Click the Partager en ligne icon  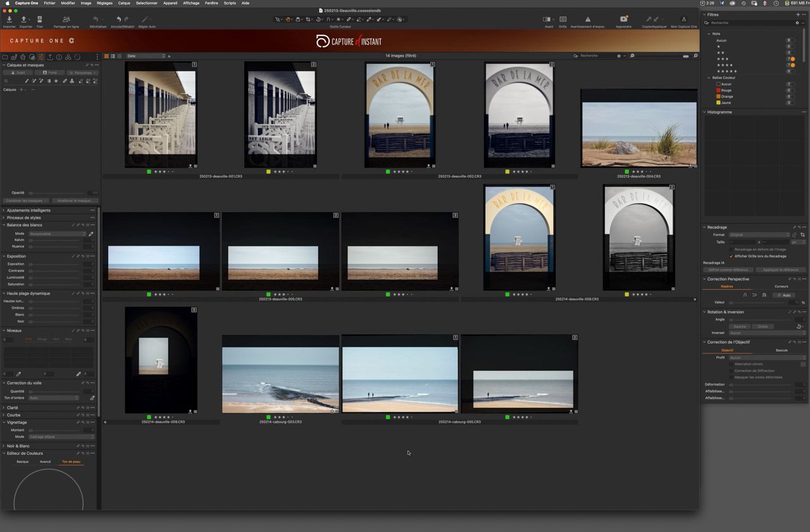[x=66, y=20]
